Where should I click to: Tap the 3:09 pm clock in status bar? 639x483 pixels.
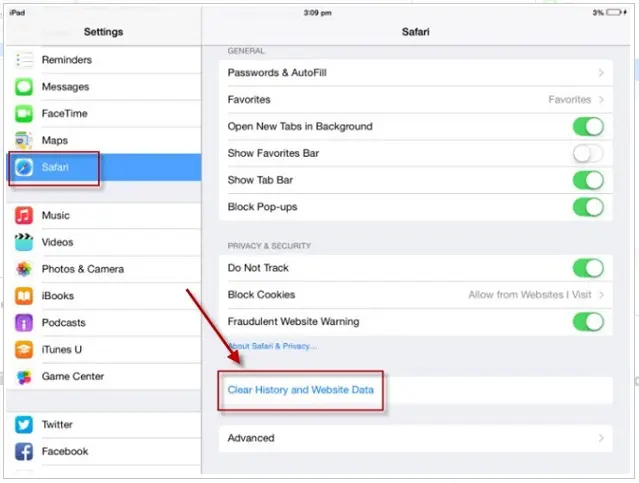click(x=317, y=13)
